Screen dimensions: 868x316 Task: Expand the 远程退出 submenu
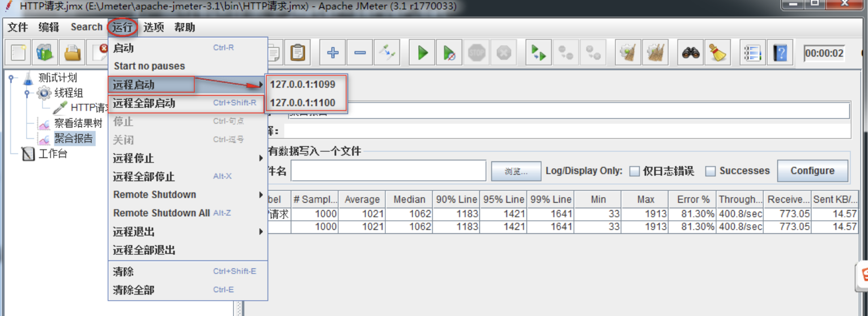pos(188,232)
